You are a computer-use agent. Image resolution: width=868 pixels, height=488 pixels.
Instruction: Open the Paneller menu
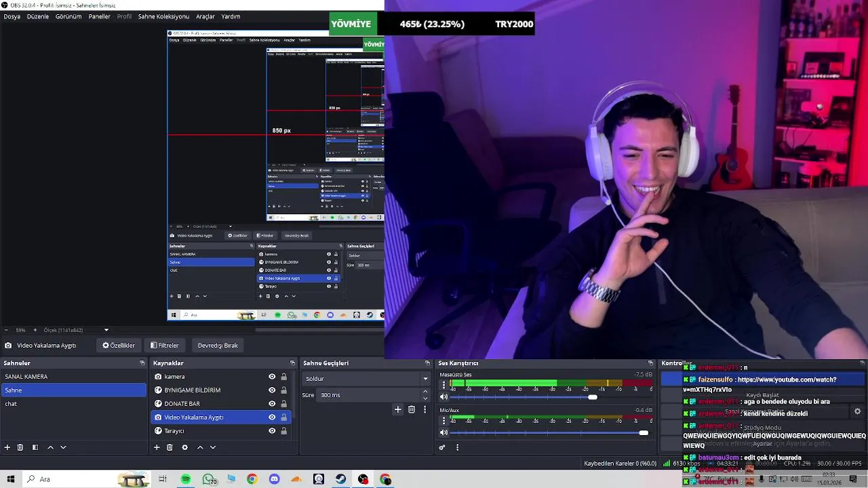pyautogui.click(x=99, y=16)
